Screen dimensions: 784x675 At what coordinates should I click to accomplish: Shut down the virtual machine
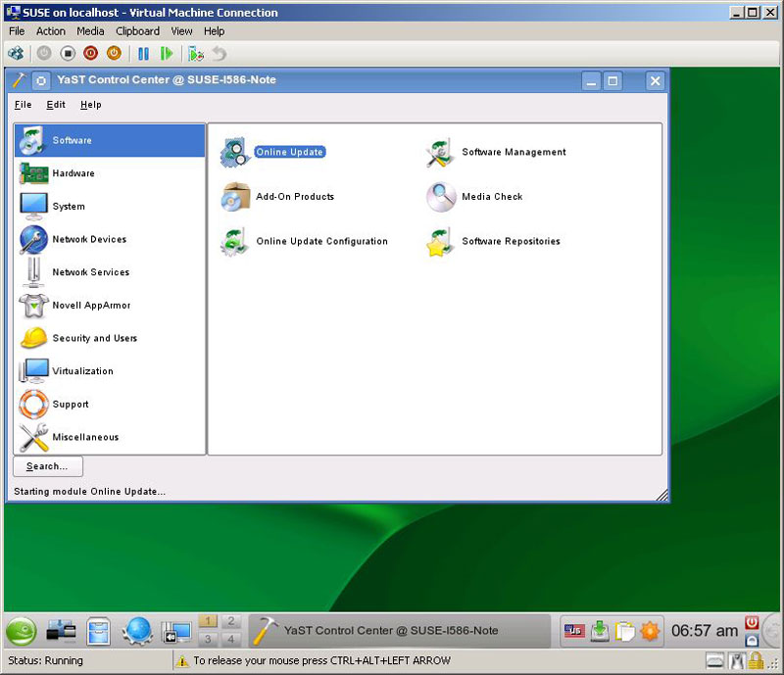(90, 53)
